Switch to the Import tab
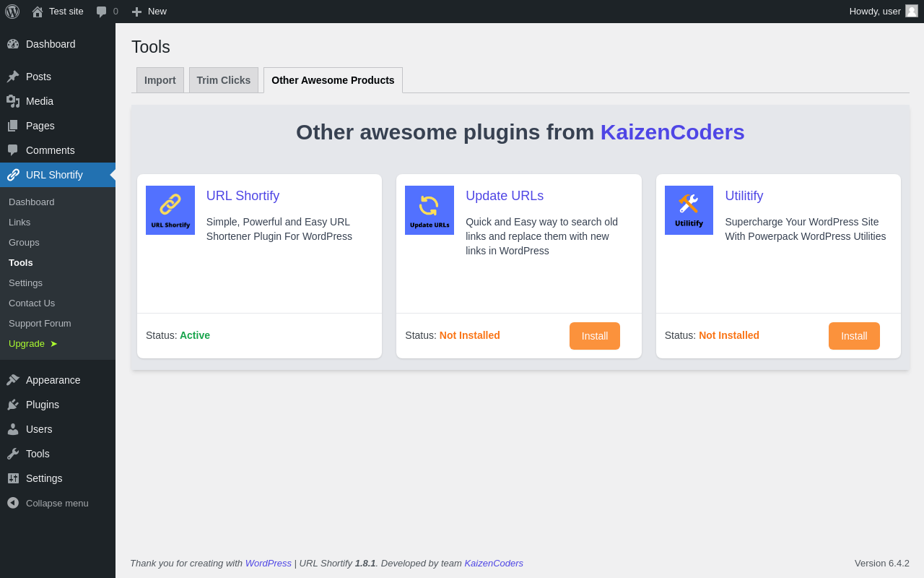The height and width of the screenshot is (578, 924). click(x=160, y=80)
